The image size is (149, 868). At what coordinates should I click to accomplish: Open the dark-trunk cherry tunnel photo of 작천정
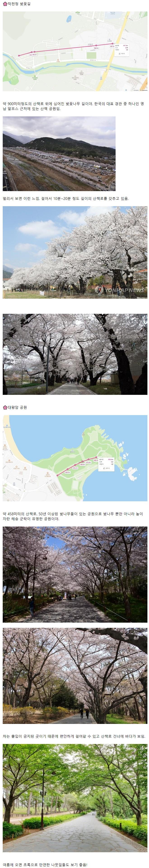pos(75,354)
